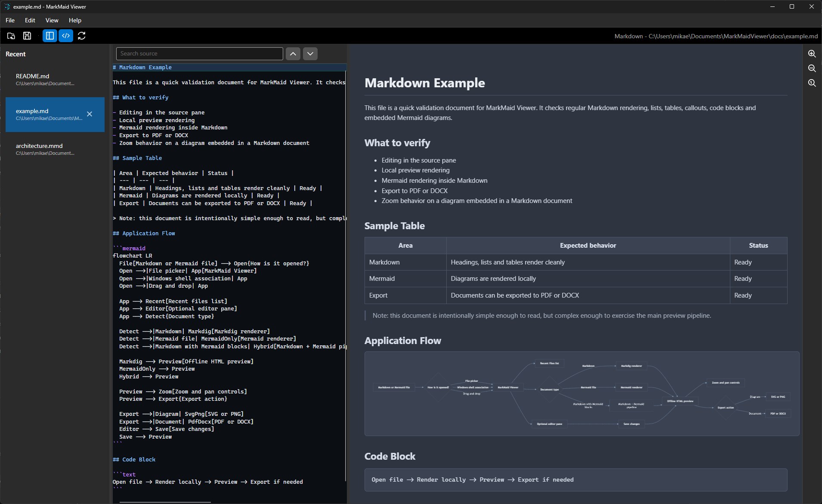Click the '```mermaid' source line
The width and height of the screenshot is (822, 504).
(x=129, y=249)
